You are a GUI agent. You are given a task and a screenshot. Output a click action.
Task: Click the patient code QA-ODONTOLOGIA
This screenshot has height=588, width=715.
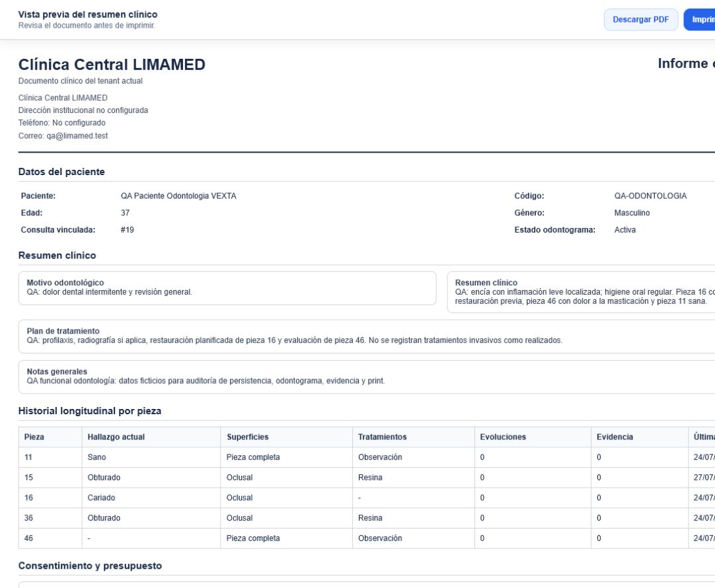(650, 196)
